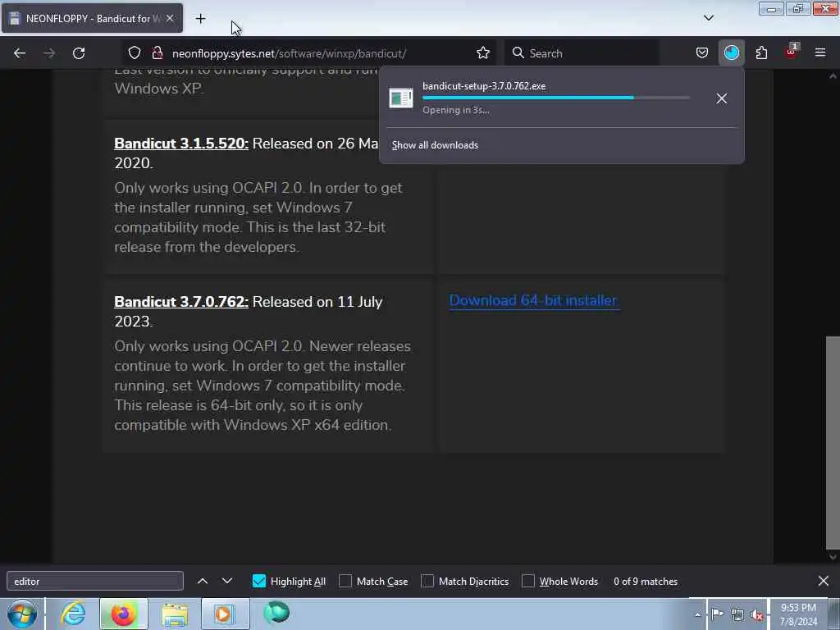Launch Internet Explorer from taskbar
The height and width of the screenshot is (630, 840).
[x=73, y=614]
